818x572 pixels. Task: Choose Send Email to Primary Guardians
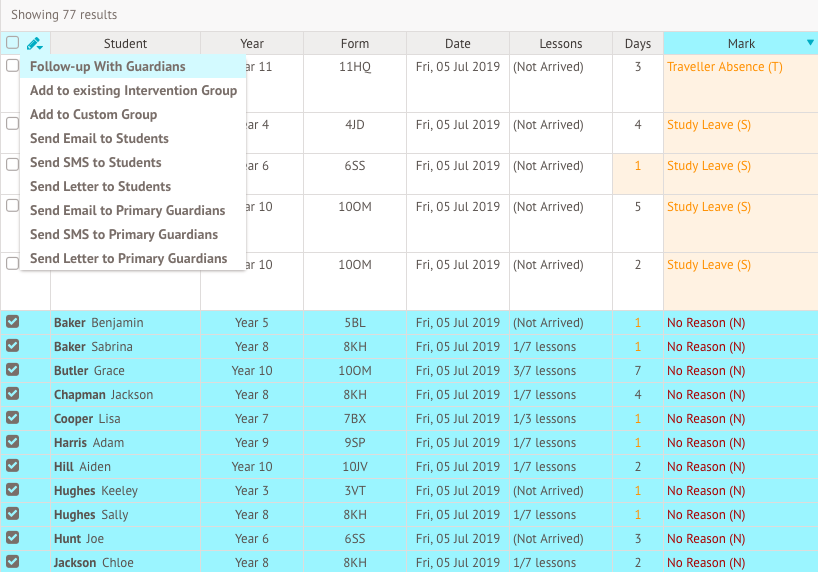127,211
